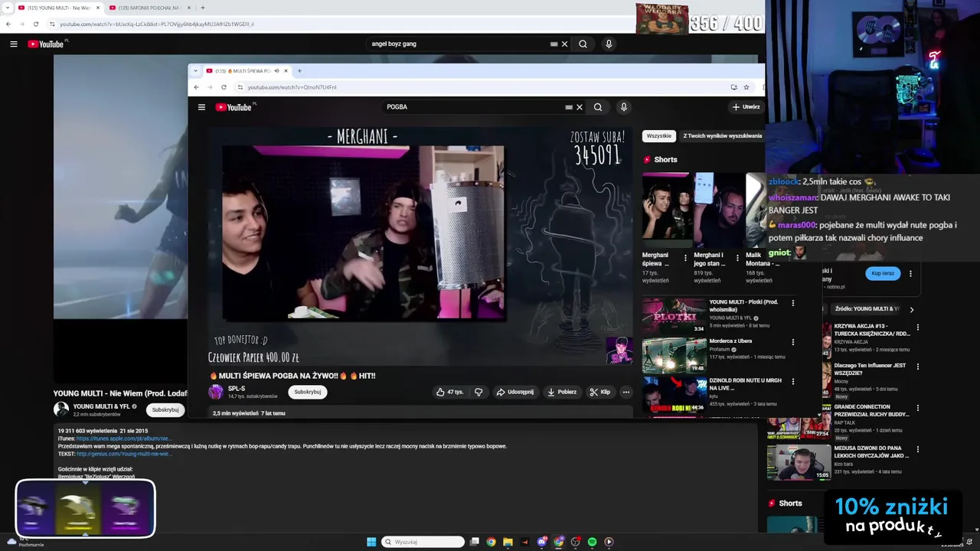Open itunes.apple.com link in description
Image resolution: width=980 pixels, height=551 pixels.
(122, 439)
